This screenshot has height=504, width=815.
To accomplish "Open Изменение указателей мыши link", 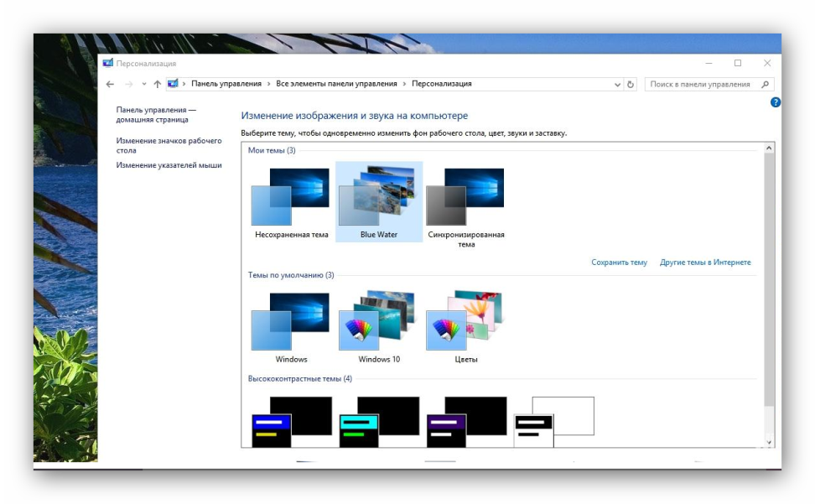I will click(169, 165).
